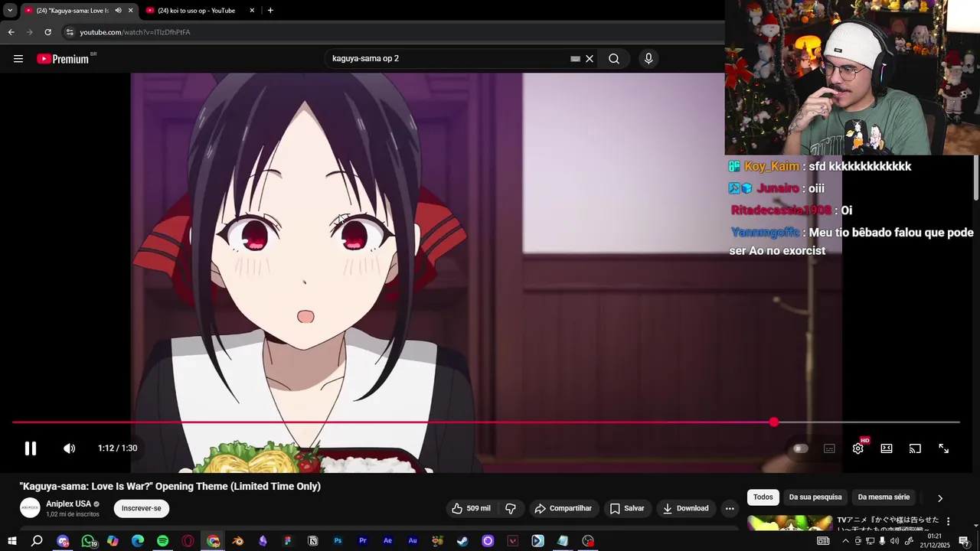Switch to theater mode
The image size is (980, 551).
887,448
